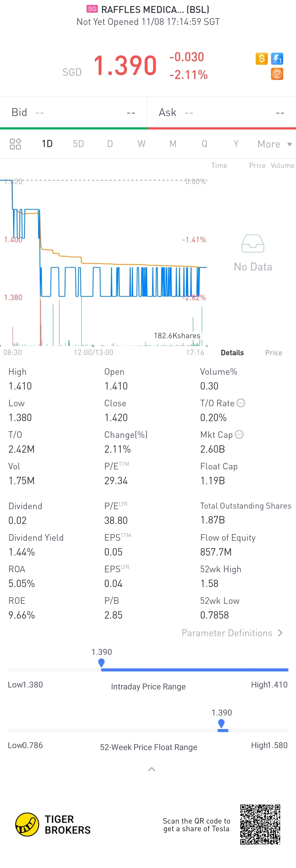The width and height of the screenshot is (296, 868).
Task: Tap the Intraday Price Range marker pin
Action: coord(101,663)
